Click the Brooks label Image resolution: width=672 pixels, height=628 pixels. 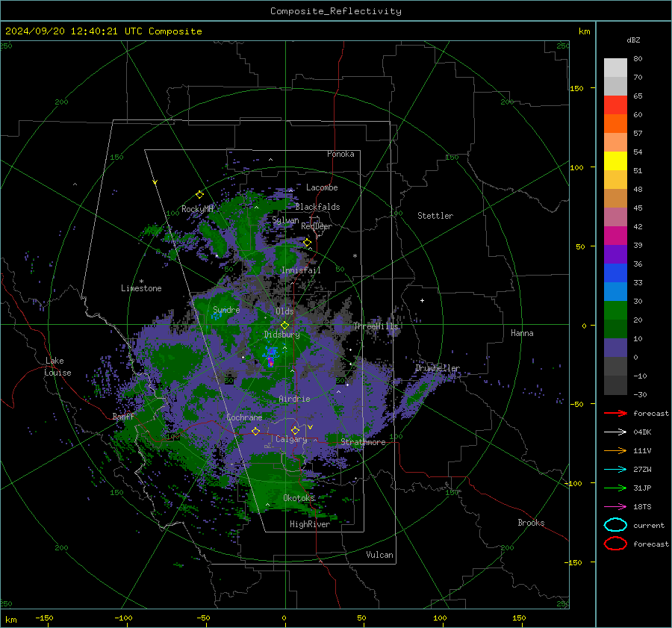tap(531, 523)
